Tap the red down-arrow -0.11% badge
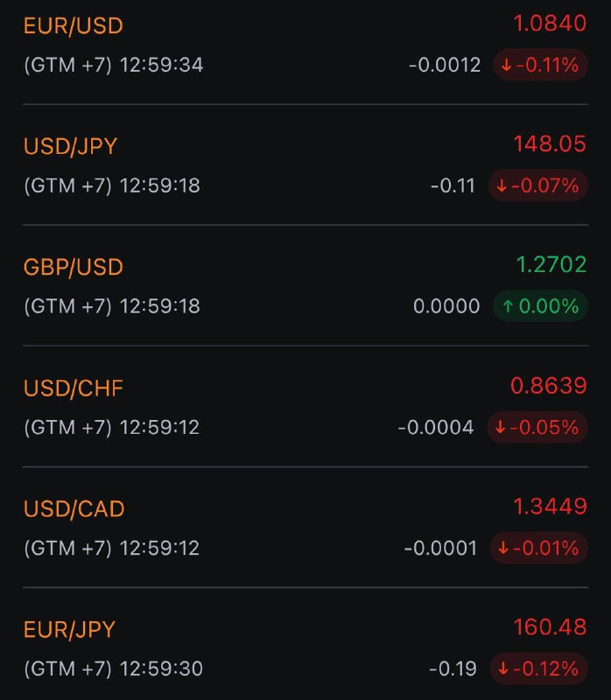Viewport: 611px width, 700px height. 540,65
